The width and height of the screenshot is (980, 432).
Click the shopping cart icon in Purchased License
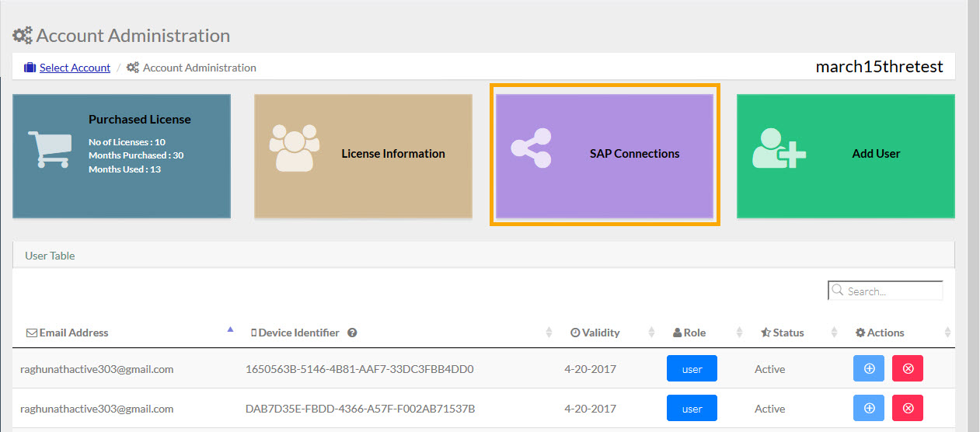point(50,149)
